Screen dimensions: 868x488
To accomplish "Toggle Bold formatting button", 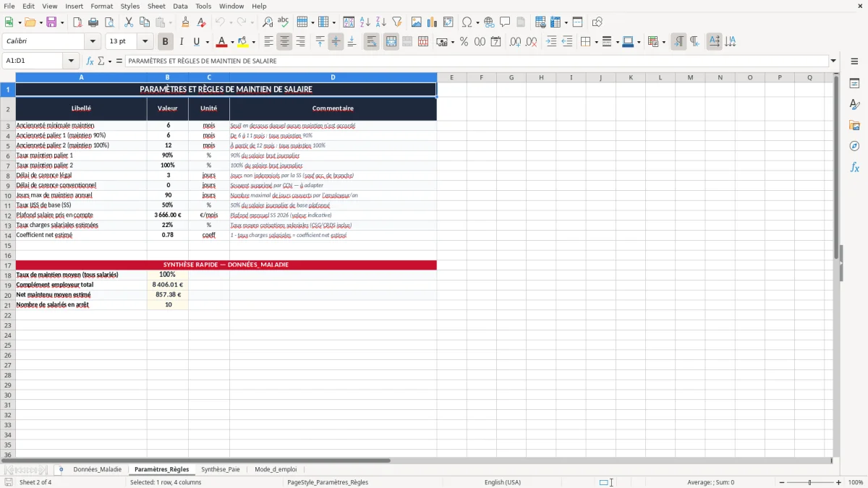I will [165, 42].
